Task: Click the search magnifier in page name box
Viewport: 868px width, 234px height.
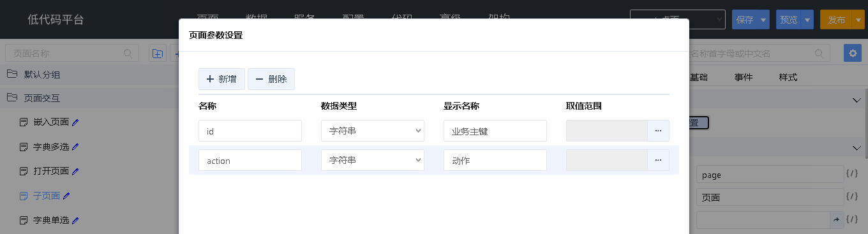Action: click(128, 54)
